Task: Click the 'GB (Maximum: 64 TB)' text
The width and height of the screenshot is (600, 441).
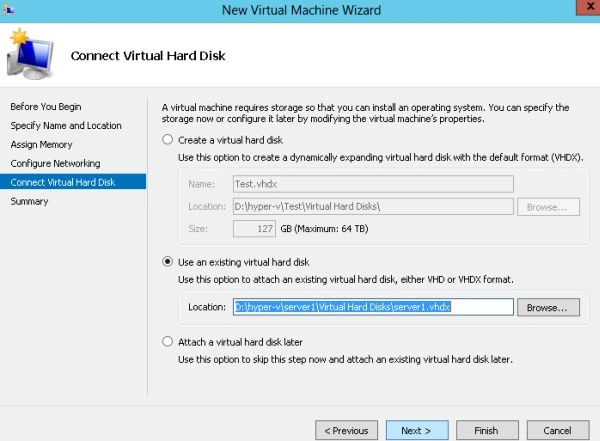Action: [x=324, y=229]
